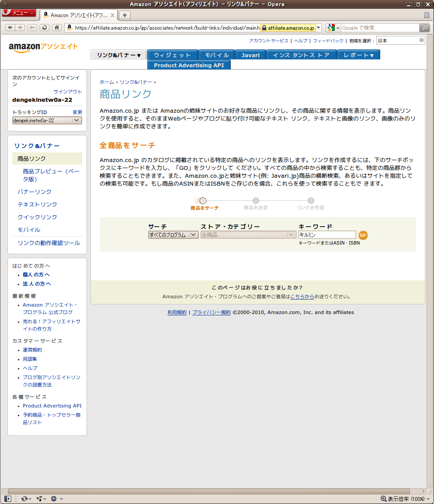Click the orange GO! search button
The width and height of the screenshot is (434, 504).
pyautogui.click(x=363, y=235)
